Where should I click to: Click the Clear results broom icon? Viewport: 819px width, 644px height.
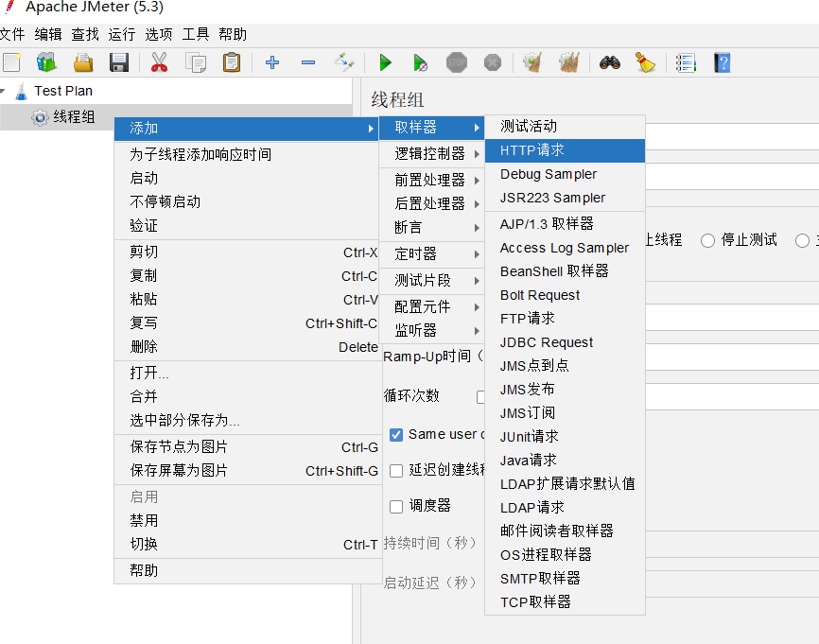click(x=532, y=62)
